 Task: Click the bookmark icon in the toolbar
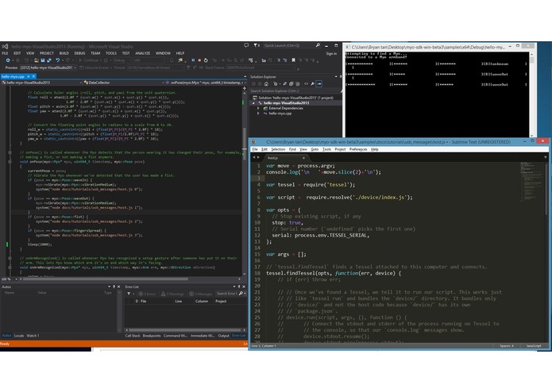(x=293, y=60)
